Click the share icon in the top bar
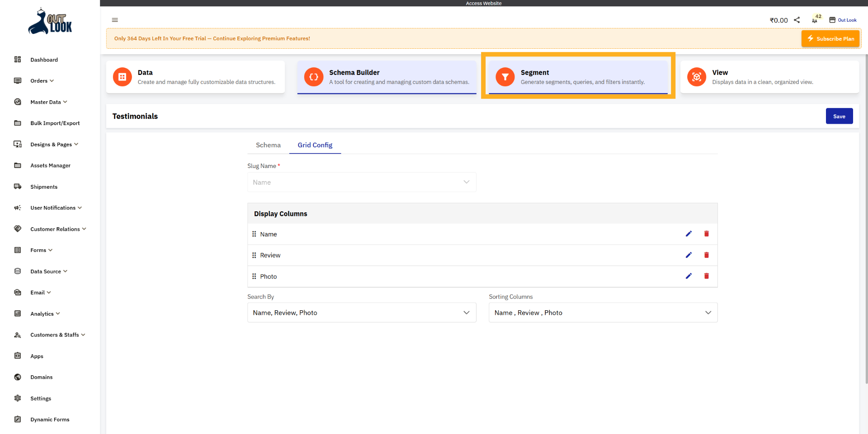 coord(797,20)
